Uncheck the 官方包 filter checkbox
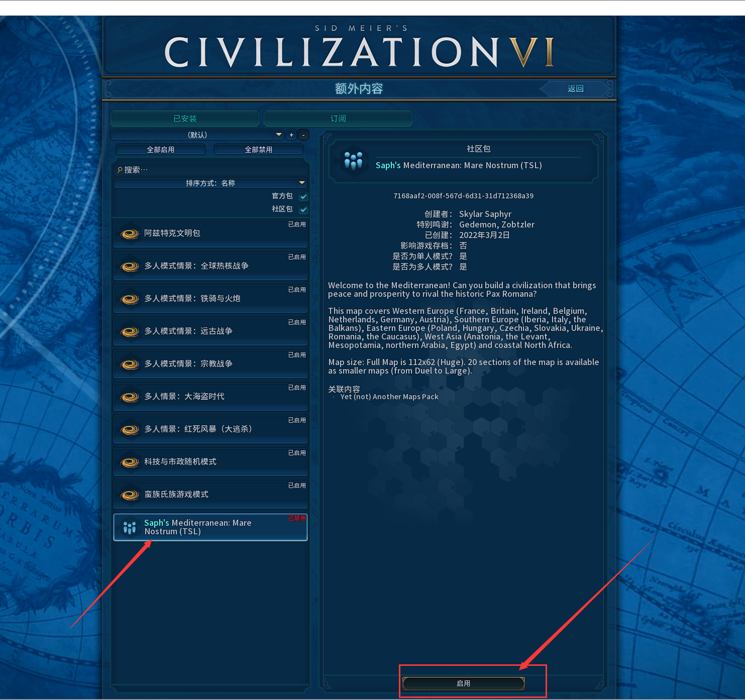This screenshot has width=745, height=700. coord(303,196)
